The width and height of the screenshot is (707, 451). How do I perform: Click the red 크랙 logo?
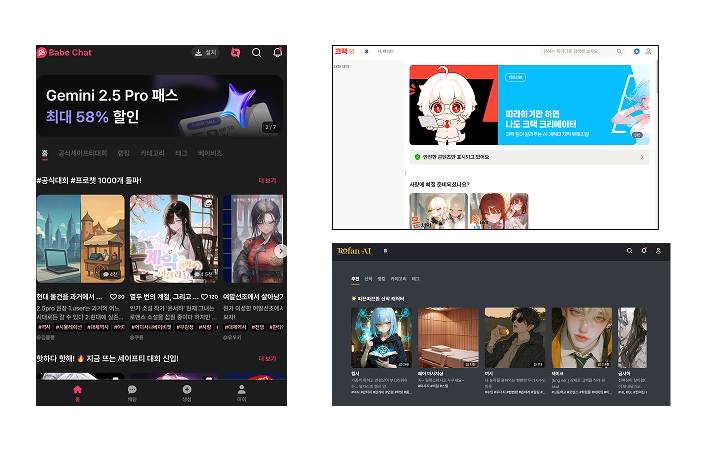pos(341,51)
